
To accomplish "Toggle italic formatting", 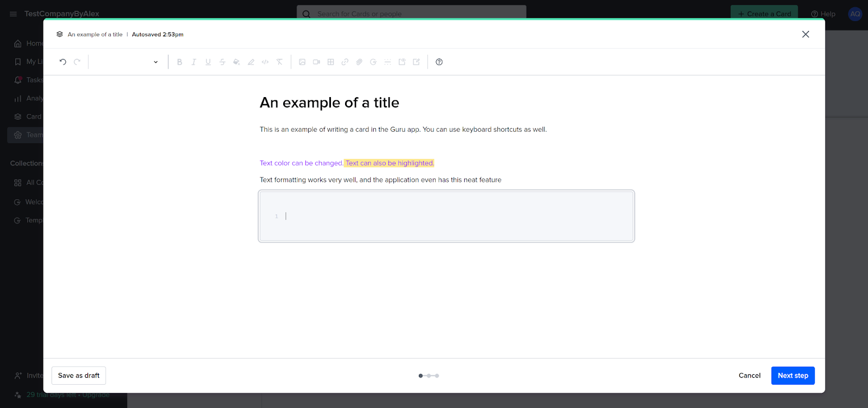I will click(x=194, y=62).
